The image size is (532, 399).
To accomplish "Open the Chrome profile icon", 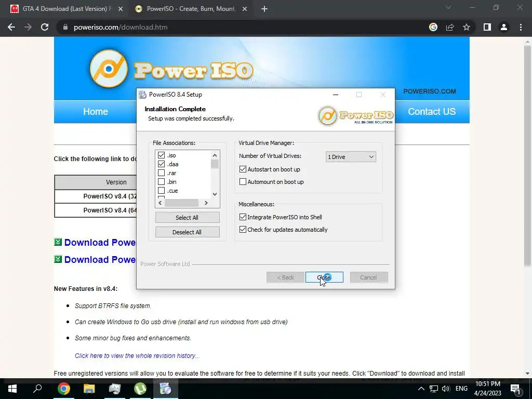I will click(x=504, y=27).
